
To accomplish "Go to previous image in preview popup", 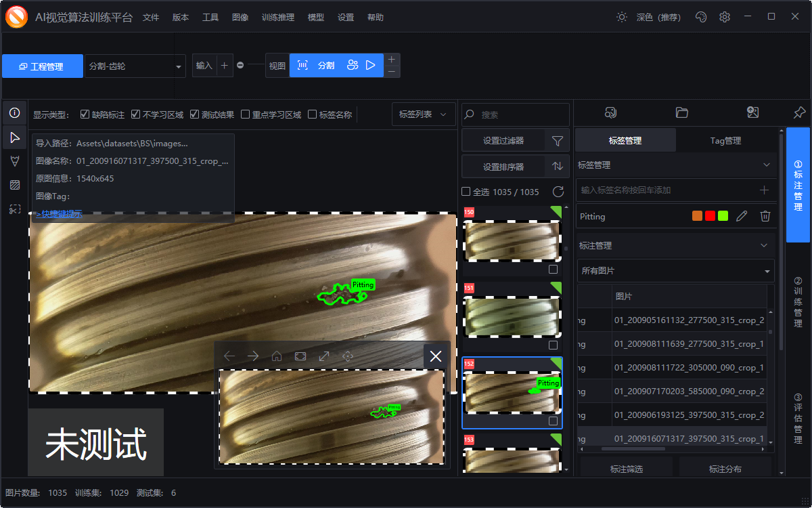I will tap(229, 356).
